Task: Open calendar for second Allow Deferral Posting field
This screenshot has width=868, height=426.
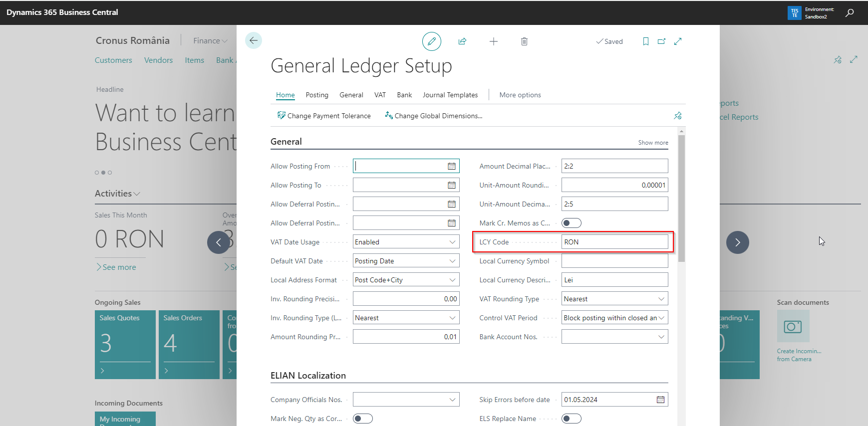Action: click(x=452, y=223)
